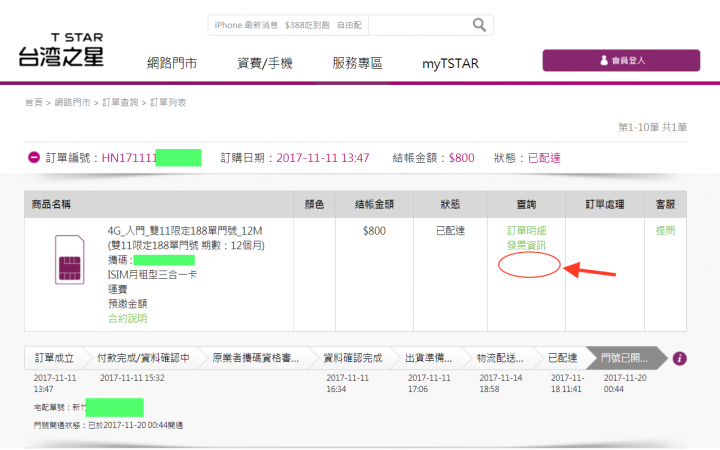Collapse the order with the minus icon
720x450 pixels.
pos(34,158)
